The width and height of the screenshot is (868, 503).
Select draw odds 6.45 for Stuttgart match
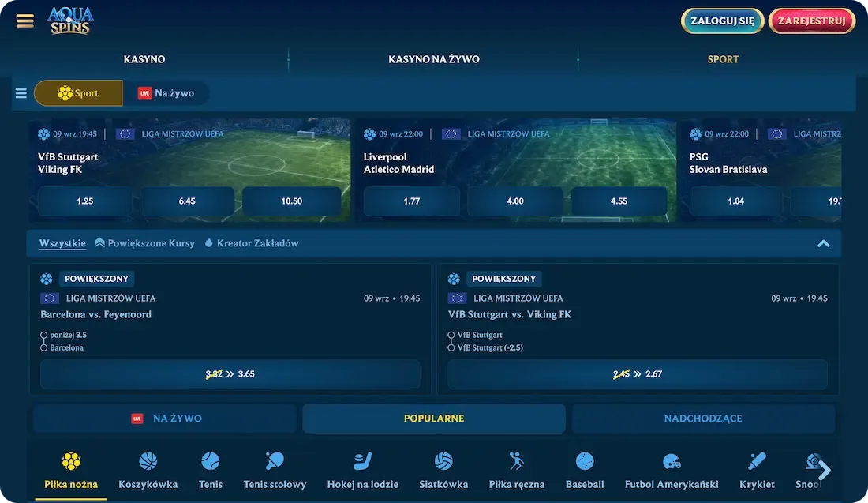coord(187,201)
